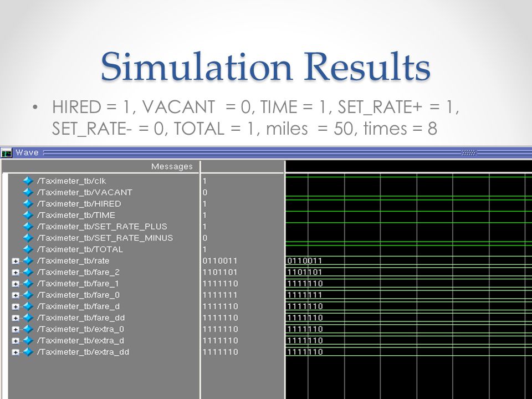Screen dimensions: 532x399
Task: Select the /Taximeter_tb/HIRED signal name
Action: pyautogui.click(x=79, y=203)
